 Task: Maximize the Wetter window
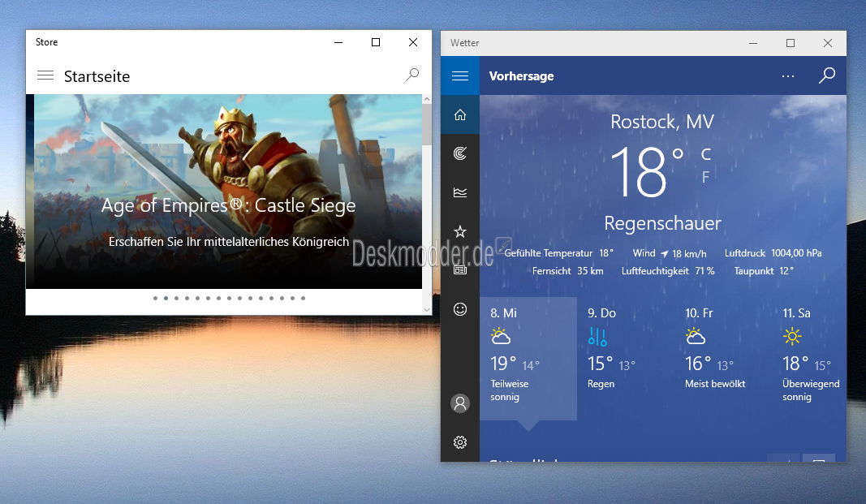point(791,43)
